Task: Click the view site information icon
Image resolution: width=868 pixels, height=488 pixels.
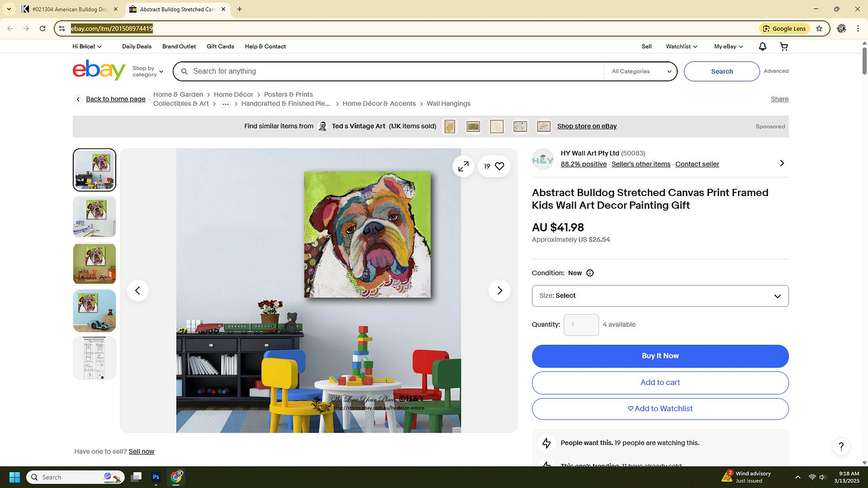Action: pos(62,28)
